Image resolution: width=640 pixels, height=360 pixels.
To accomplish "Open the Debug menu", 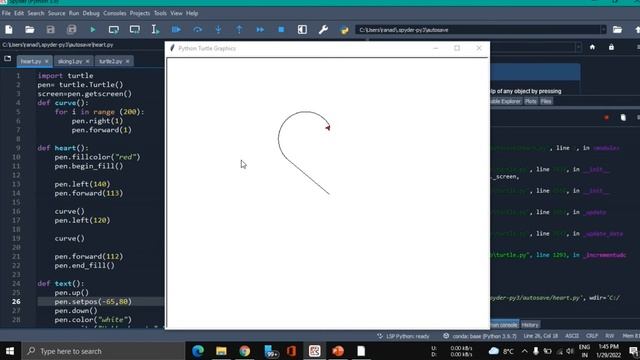I will click(x=91, y=13).
